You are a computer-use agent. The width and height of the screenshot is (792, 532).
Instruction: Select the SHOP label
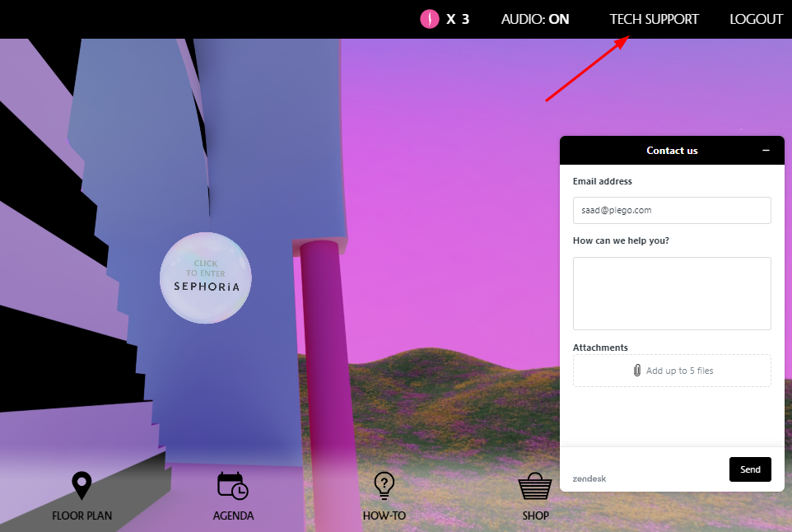(x=535, y=516)
